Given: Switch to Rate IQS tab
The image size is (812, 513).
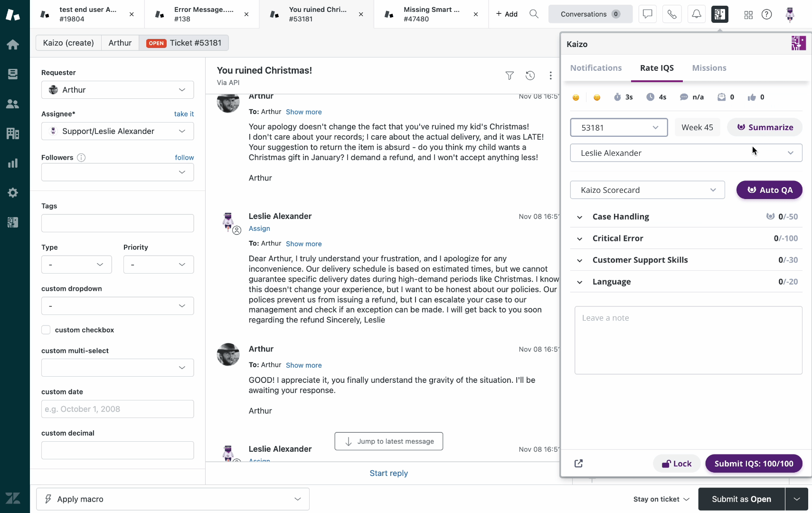Looking at the screenshot, I should [657, 68].
